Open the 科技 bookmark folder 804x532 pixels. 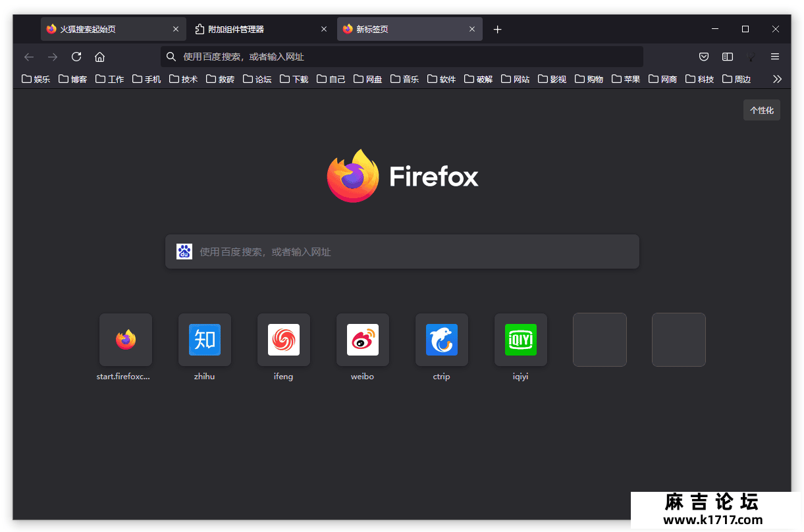point(699,79)
